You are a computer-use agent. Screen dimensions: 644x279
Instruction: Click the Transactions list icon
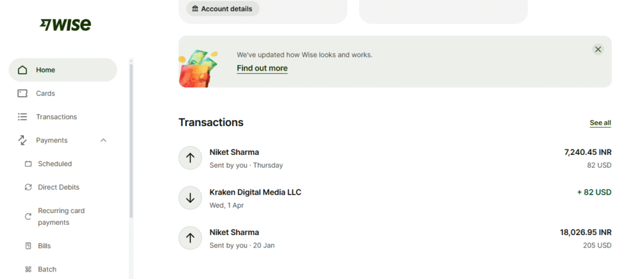(23, 117)
